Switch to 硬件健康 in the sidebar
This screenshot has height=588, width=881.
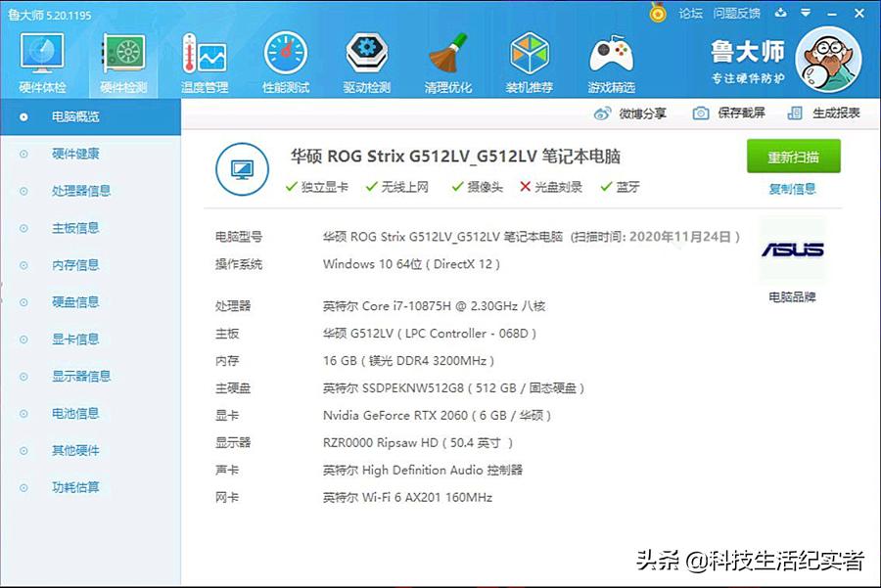coord(75,154)
